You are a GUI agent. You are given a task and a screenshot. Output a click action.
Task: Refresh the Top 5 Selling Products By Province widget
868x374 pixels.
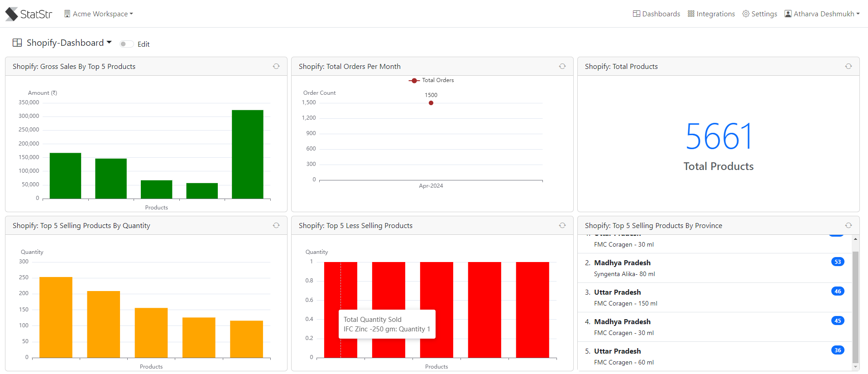coord(849,225)
